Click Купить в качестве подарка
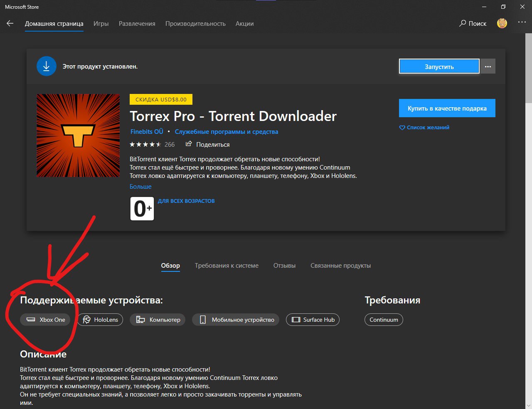The image size is (532, 409). pos(447,108)
